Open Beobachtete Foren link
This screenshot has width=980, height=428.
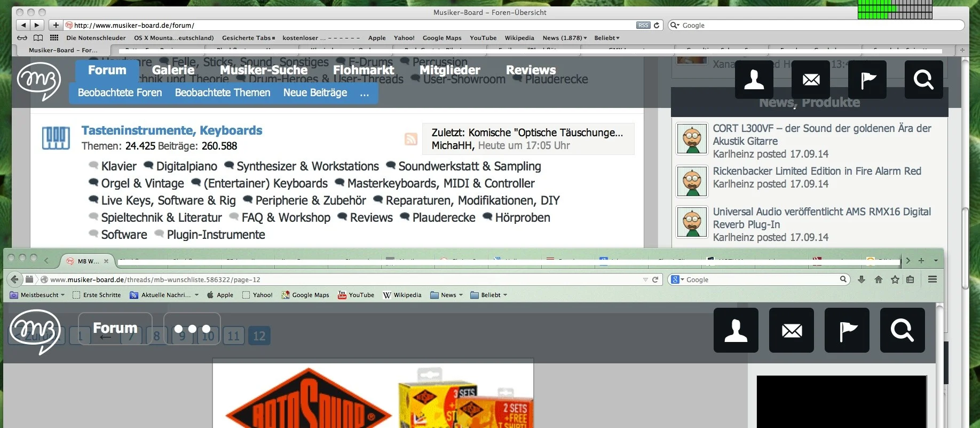click(x=120, y=93)
